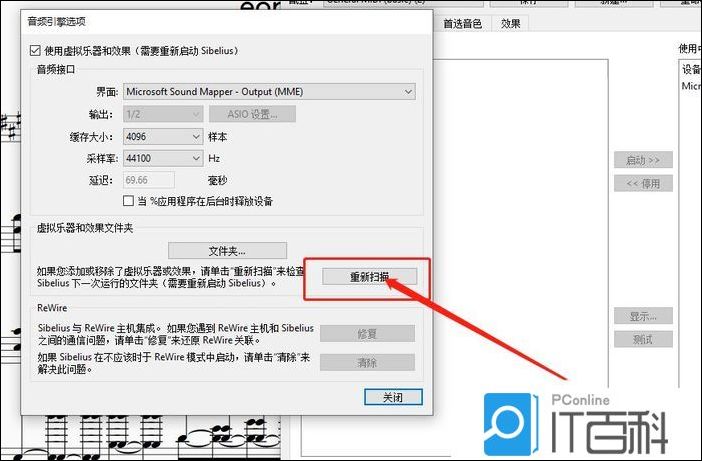Expand the 输出 1/2 dropdown
This screenshot has width=702, height=461.
[x=162, y=114]
